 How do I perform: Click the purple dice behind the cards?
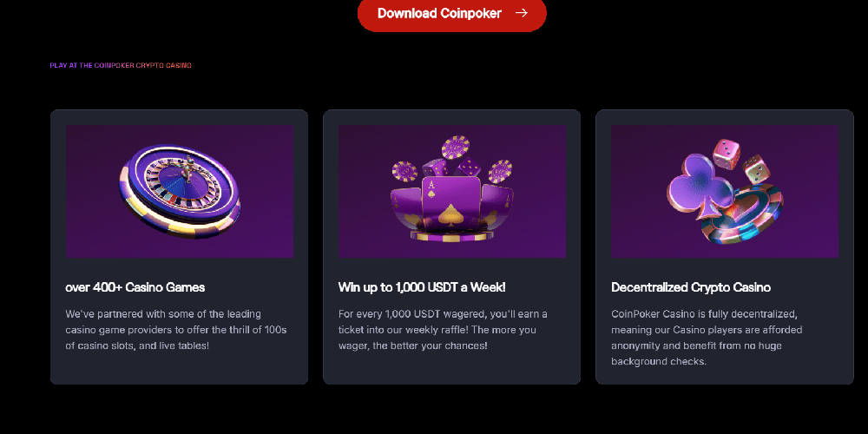tap(453, 168)
